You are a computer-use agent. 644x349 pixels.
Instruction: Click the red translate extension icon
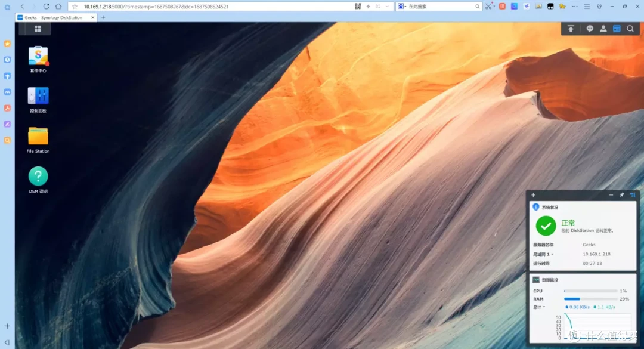point(502,7)
